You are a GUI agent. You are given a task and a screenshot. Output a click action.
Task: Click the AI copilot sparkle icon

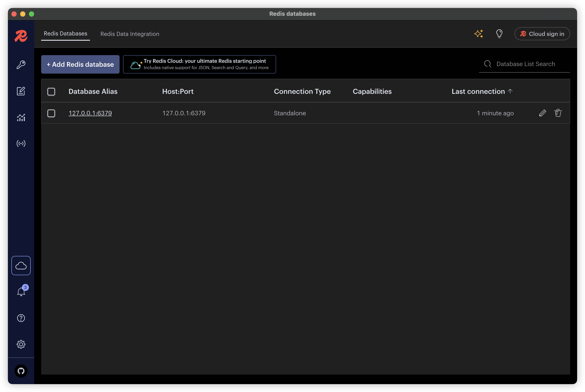[479, 34]
